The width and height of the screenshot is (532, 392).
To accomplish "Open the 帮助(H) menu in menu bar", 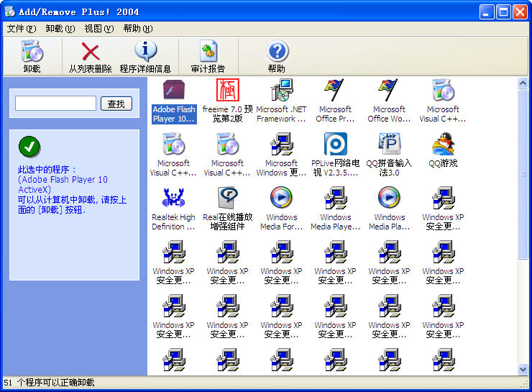I will click(137, 29).
